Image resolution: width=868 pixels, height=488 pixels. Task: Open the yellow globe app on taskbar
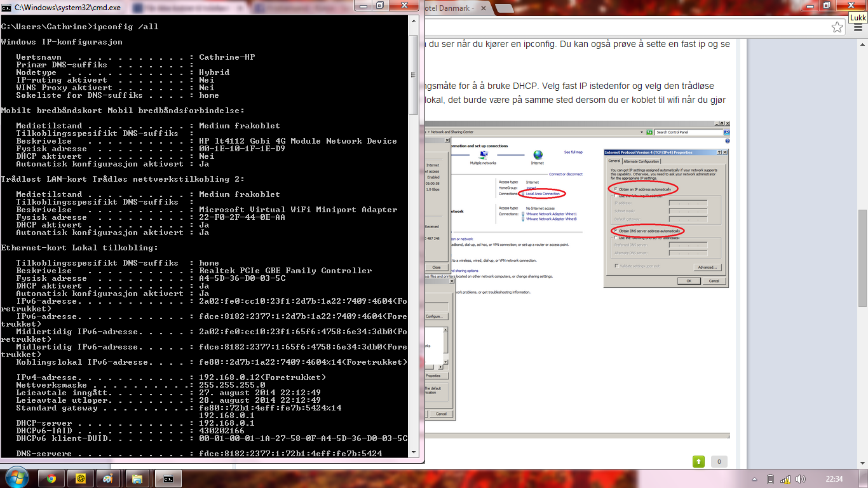81,478
